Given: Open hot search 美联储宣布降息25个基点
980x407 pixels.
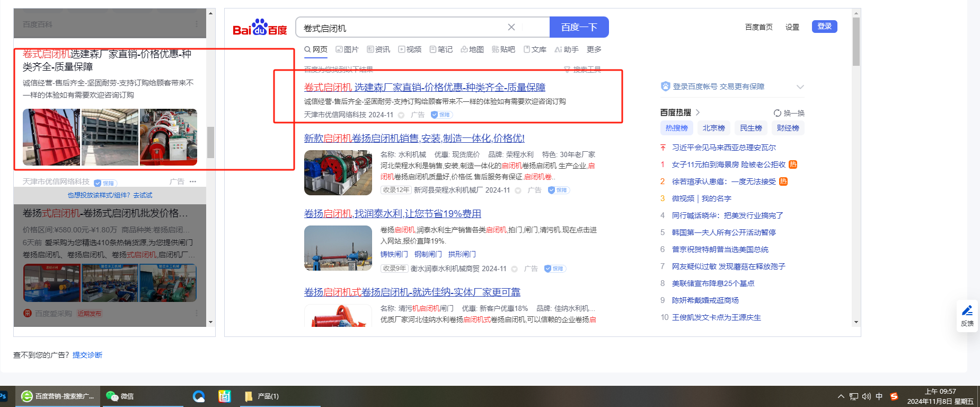Looking at the screenshot, I should pyautogui.click(x=713, y=283).
